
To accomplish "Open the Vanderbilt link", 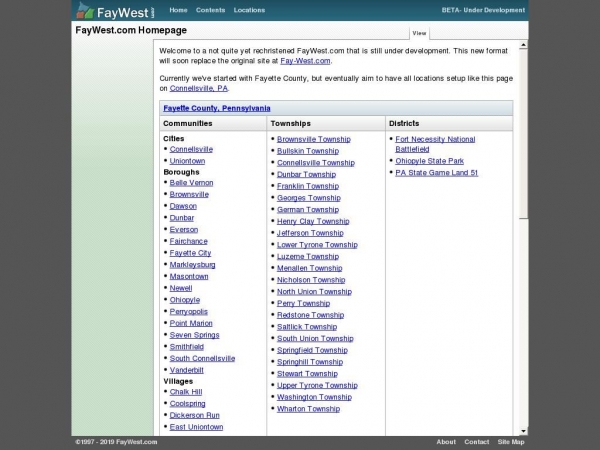I will click(186, 370).
